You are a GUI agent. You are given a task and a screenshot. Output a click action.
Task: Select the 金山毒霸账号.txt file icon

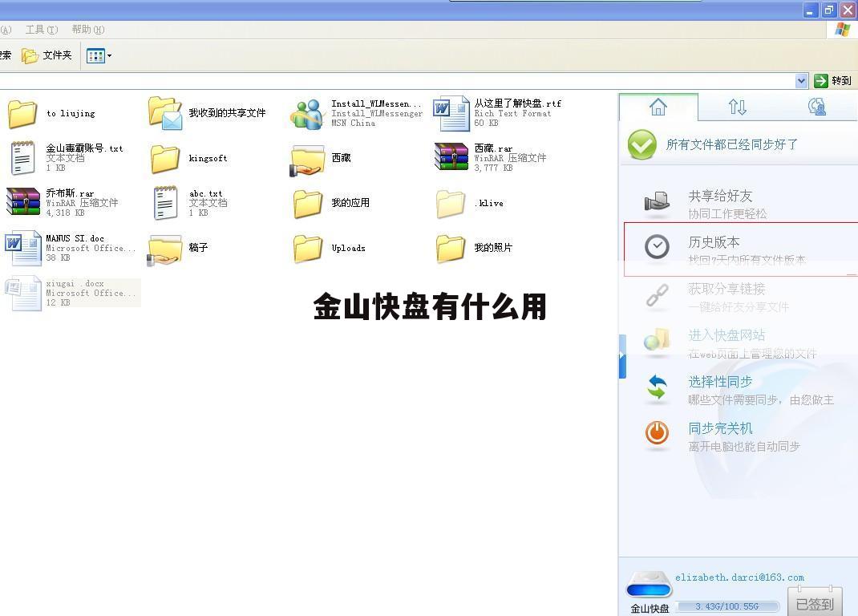pos(23,158)
